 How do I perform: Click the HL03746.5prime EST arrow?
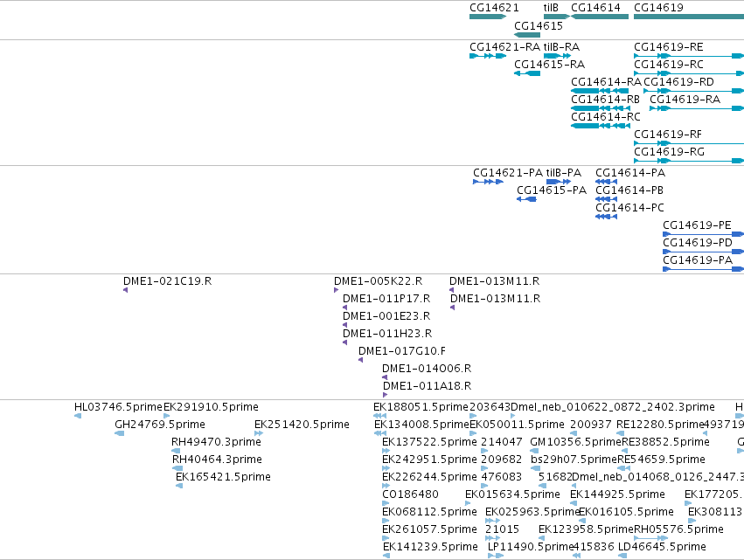coord(78,416)
